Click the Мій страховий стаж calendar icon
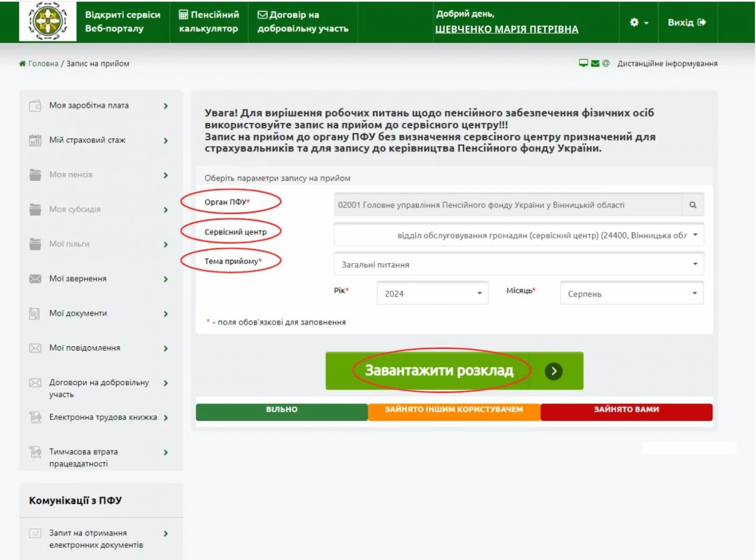Viewport: 756px width, 560px height. click(34, 140)
